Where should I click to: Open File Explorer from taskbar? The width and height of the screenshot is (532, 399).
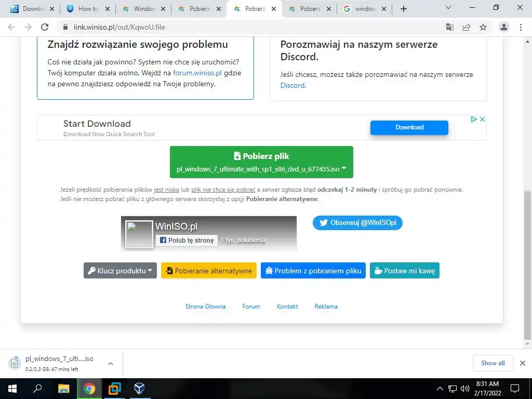(63, 389)
